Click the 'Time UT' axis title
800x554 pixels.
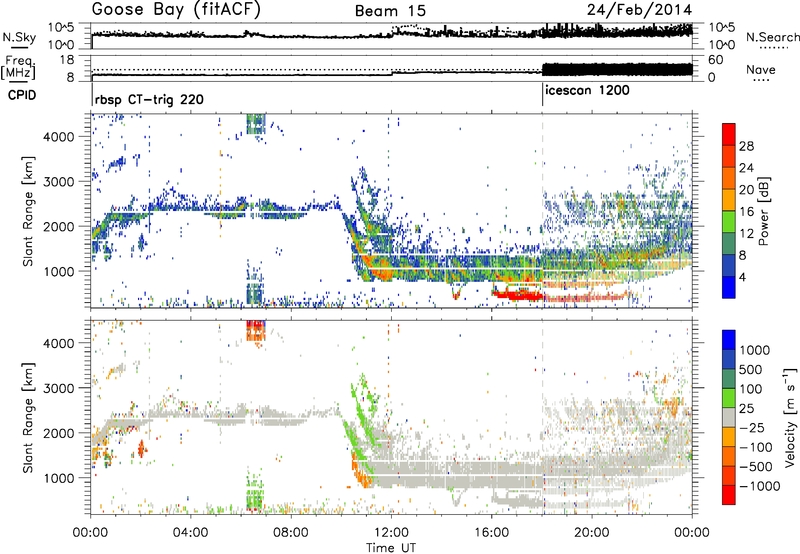[x=391, y=547]
